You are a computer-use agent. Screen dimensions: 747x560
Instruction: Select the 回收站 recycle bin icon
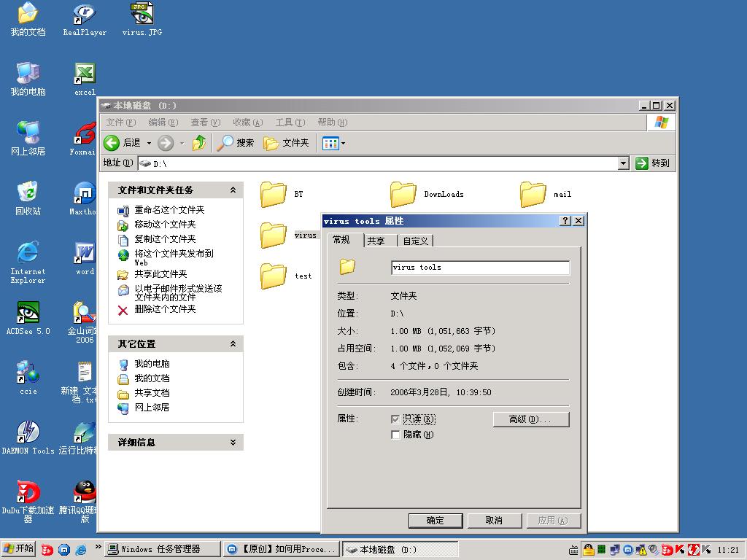point(28,198)
